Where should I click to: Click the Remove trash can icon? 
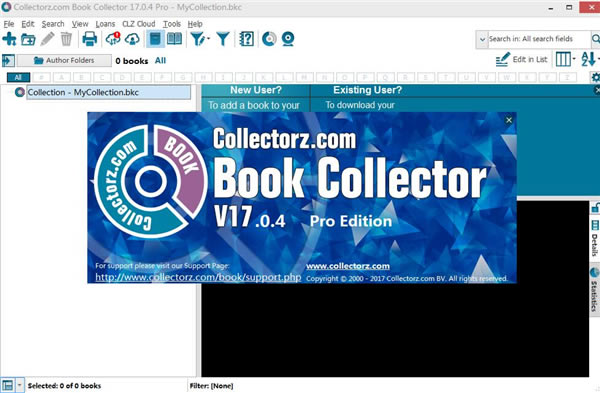click(66, 39)
